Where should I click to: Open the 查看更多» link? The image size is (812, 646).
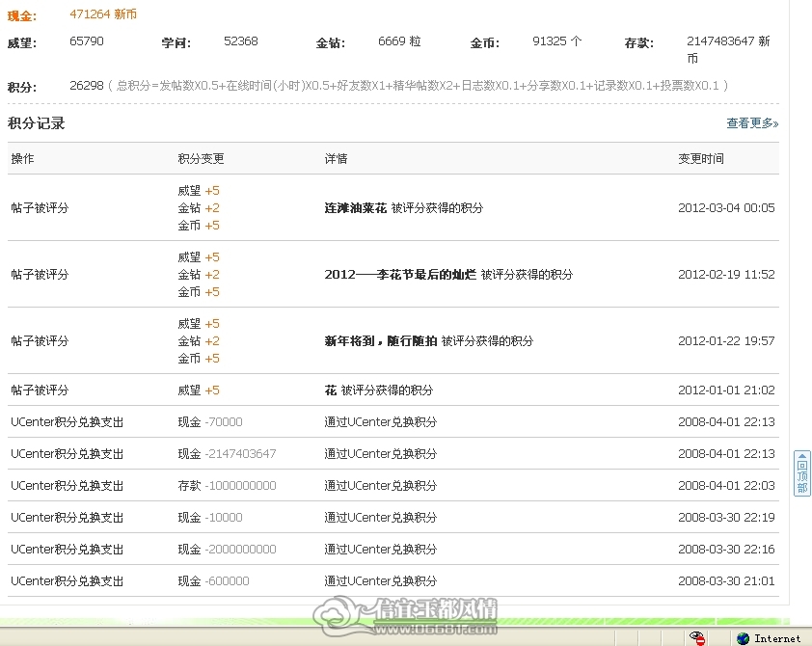click(x=752, y=123)
